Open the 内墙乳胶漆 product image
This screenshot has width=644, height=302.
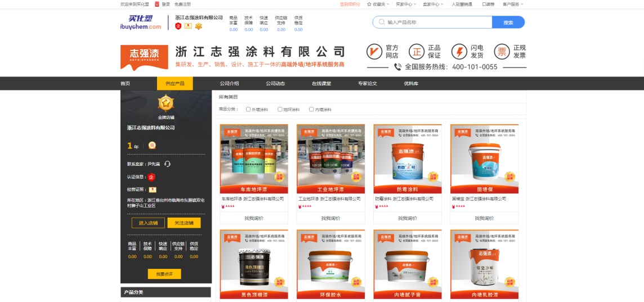(x=484, y=264)
